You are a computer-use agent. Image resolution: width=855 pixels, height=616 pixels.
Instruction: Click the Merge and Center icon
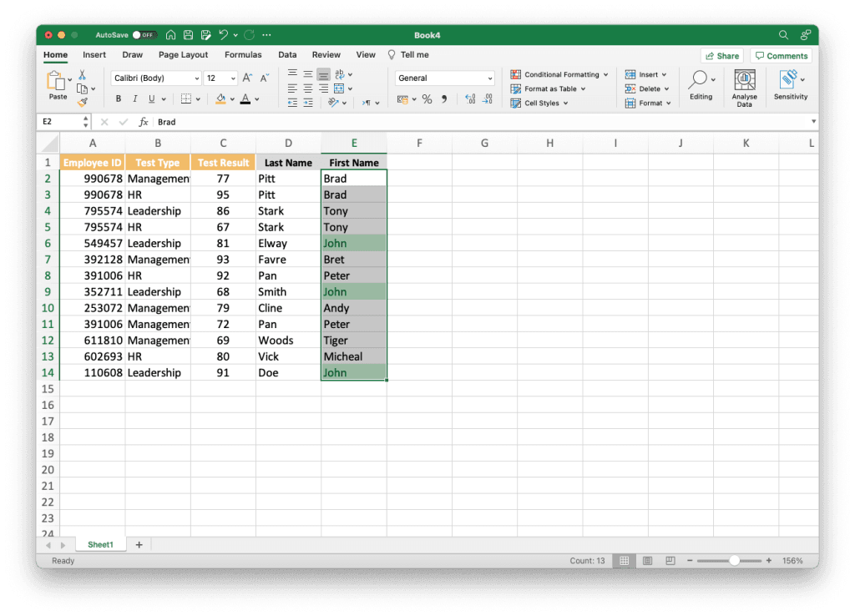(339, 88)
